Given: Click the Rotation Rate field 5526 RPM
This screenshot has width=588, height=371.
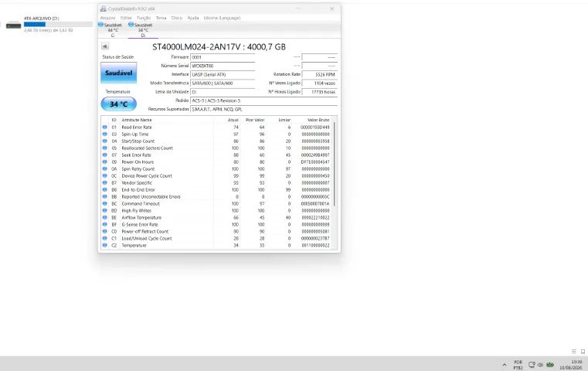Looking at the screenshot, I should pyautogui.click(x=320, y=74).
